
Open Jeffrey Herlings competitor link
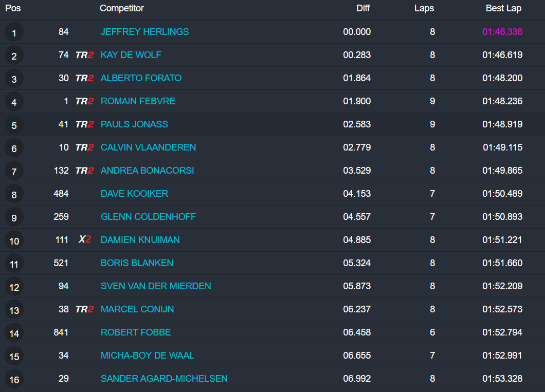point(144,32)
